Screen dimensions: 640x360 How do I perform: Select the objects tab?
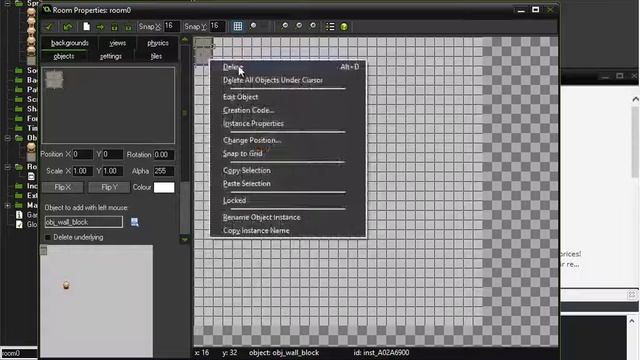[64, 56]
